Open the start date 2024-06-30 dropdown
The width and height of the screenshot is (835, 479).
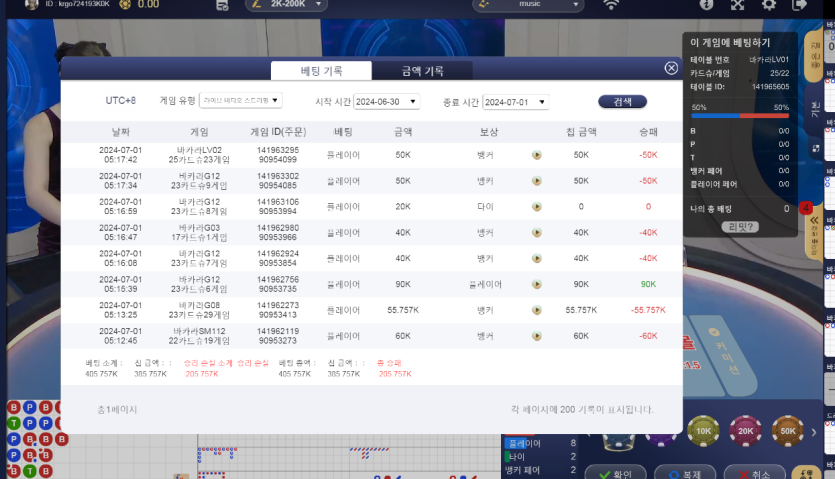(386, 102)
